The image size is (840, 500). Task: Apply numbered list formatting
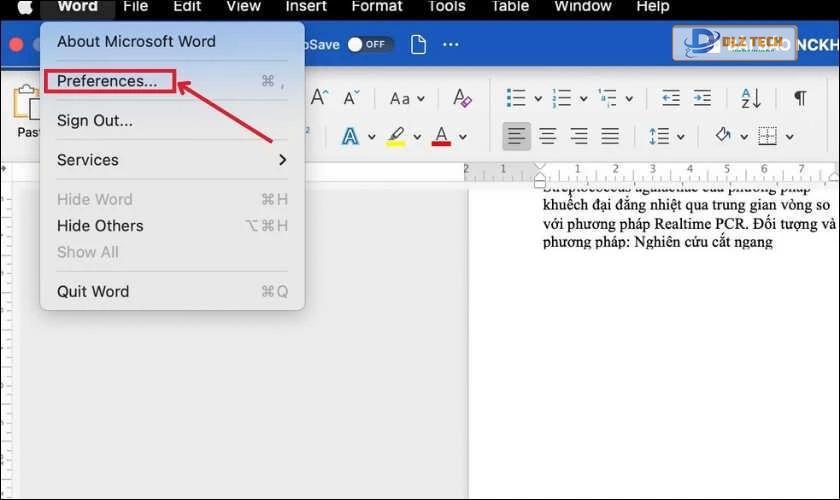click(561, 98)
